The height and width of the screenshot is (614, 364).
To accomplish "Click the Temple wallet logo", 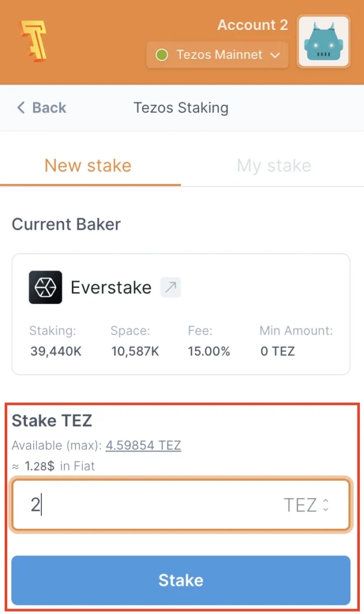I will point(32,41).
